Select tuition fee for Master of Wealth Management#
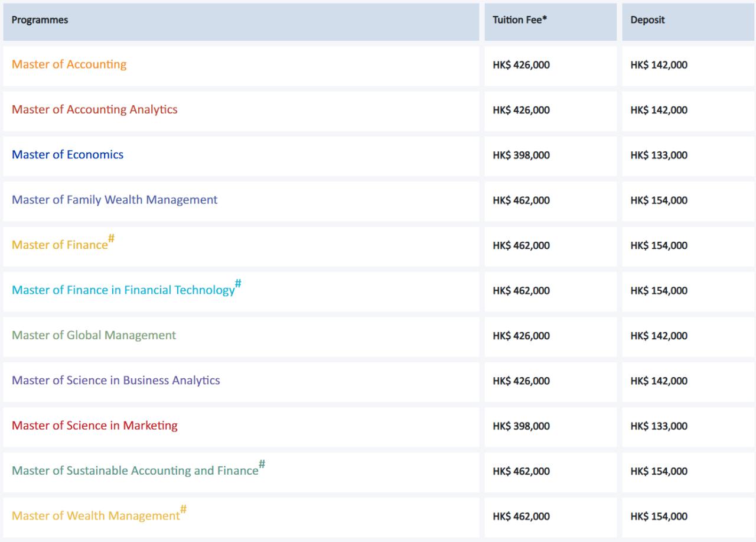Image resolution: width=756 pixels, height=542 pixels. point(521,517)
